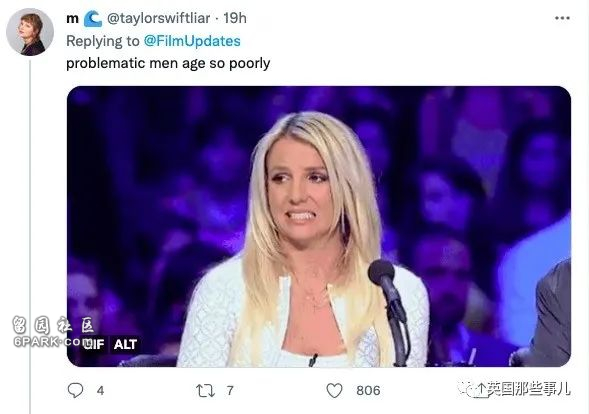Click the retweet arrows icon
The width and height of the screenshot is (589, 414).
[x=205, y=391]
